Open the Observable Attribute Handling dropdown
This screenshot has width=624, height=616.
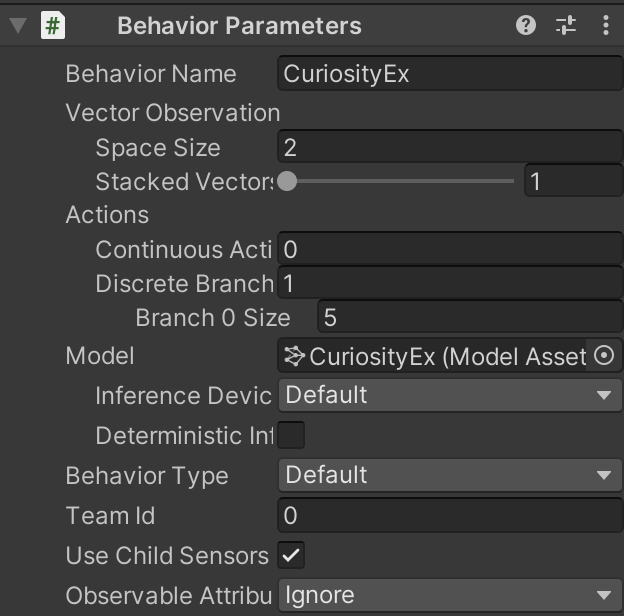click(450, 595)
